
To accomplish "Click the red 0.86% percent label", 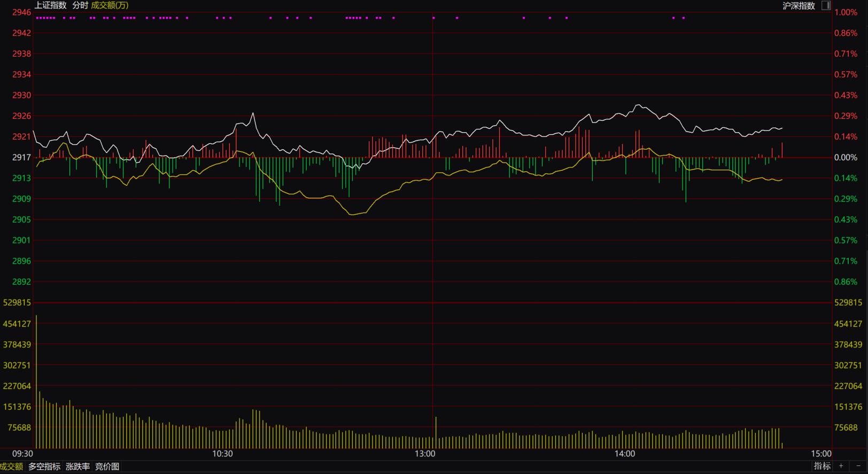I will [846, 33].
